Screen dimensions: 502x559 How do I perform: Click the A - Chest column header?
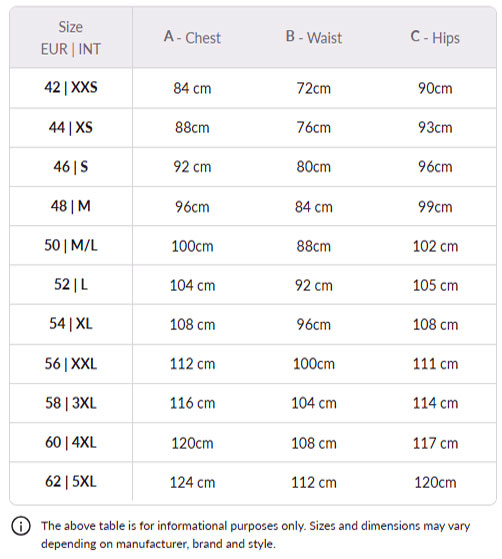[x=192, y=37]
